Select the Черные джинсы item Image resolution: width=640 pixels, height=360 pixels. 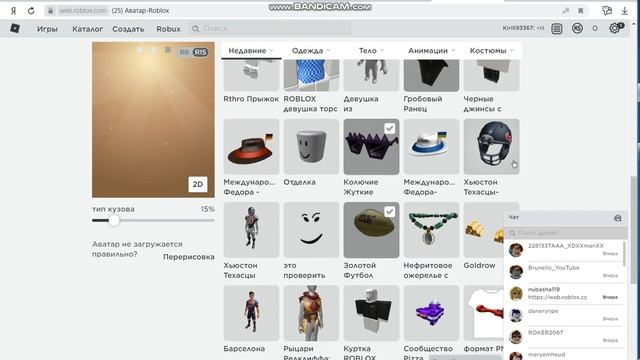tap(491, 75)
